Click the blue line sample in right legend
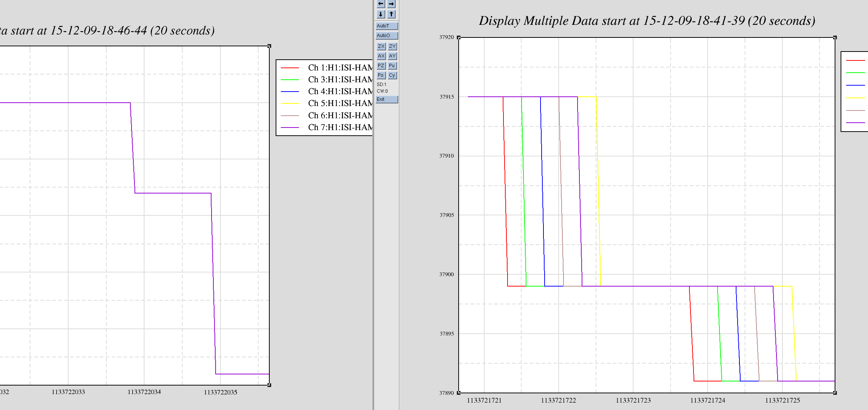 pos(855,85)
